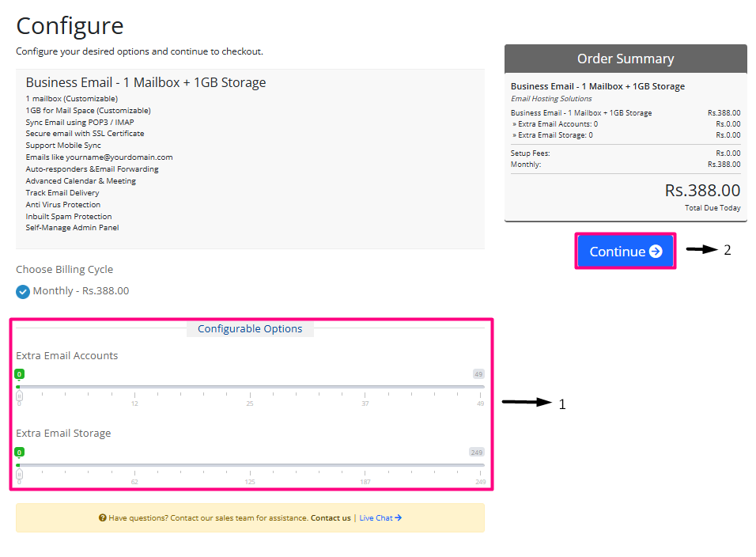Image resolution: width=756 pixels, height=557 pixels.
Task: Click the Extra Email Storage slider handle
Action: click(x=19, y=473)
